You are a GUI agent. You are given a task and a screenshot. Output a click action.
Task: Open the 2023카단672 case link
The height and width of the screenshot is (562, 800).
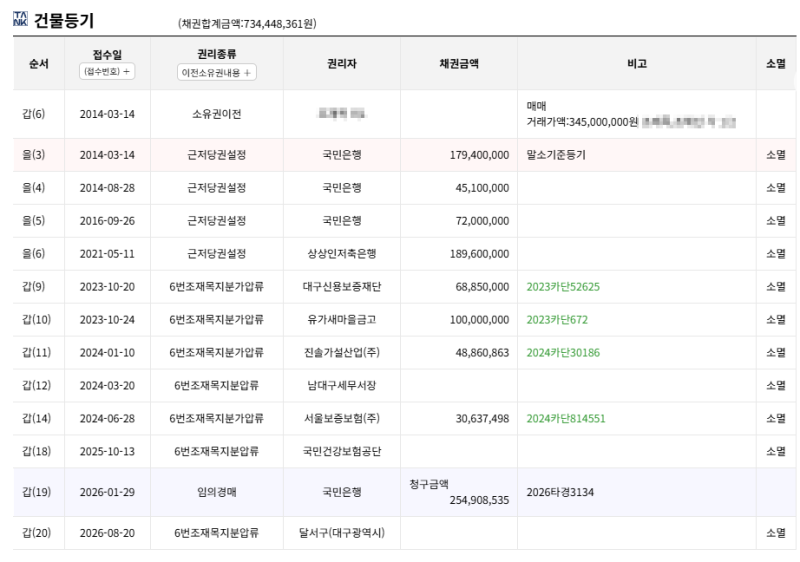tap(557, 320)
